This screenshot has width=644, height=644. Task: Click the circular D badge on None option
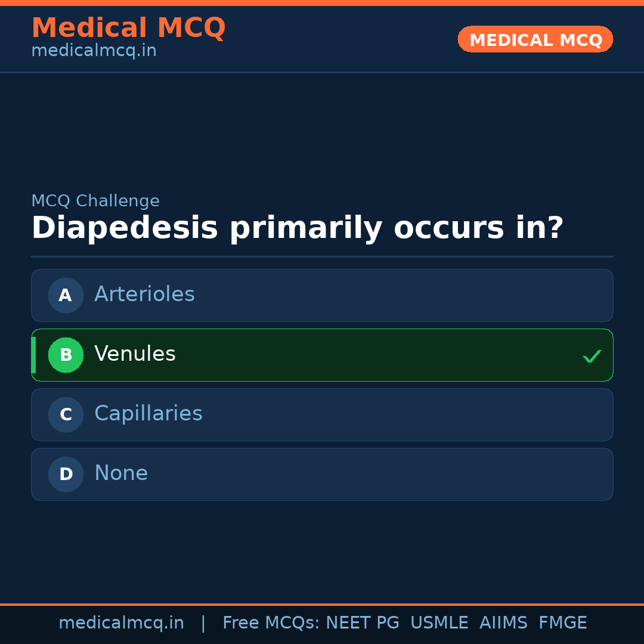click(66, 474)
